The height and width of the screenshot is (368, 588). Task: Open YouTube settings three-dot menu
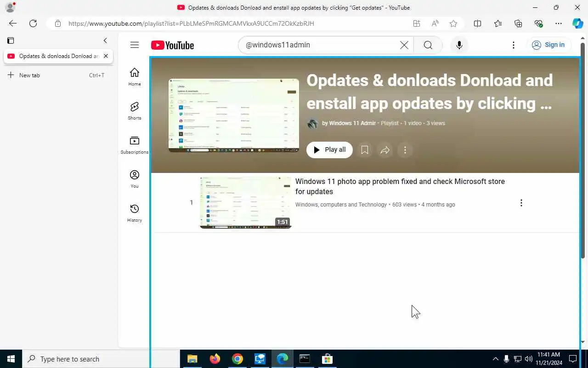[x=514, y=45]
